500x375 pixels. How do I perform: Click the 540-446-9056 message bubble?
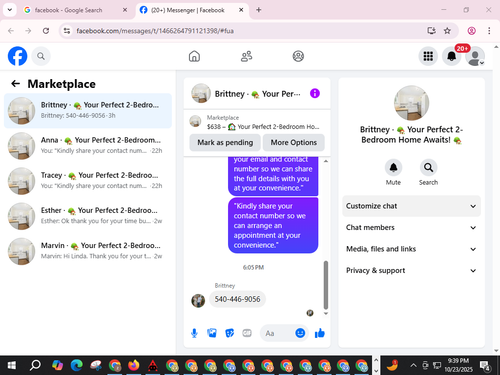pyautogui.click(x=237, y=299)
